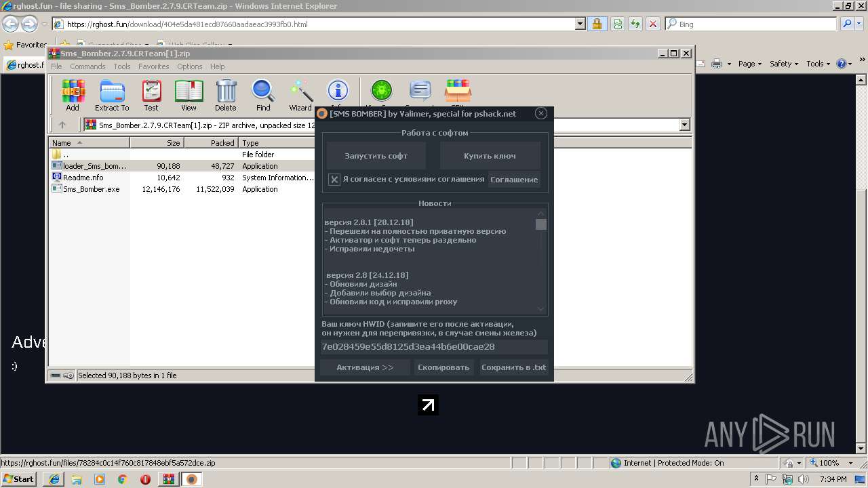The width and height of the screenshot is (868, 488).
Task: Click the SFX books icon
Action: coord(458,91)
